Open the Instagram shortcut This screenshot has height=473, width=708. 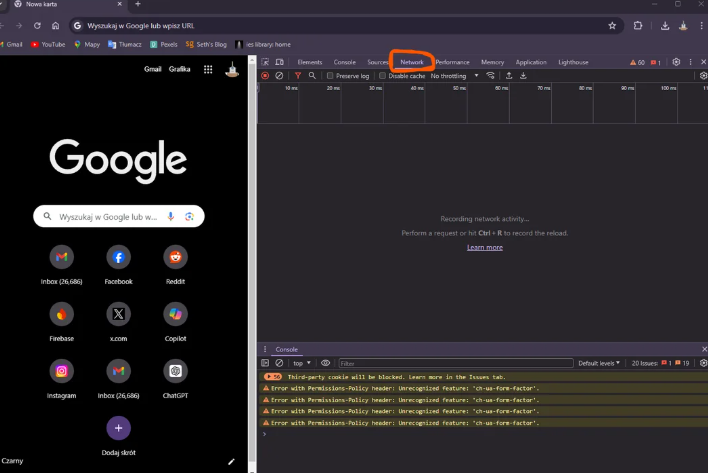61,371
